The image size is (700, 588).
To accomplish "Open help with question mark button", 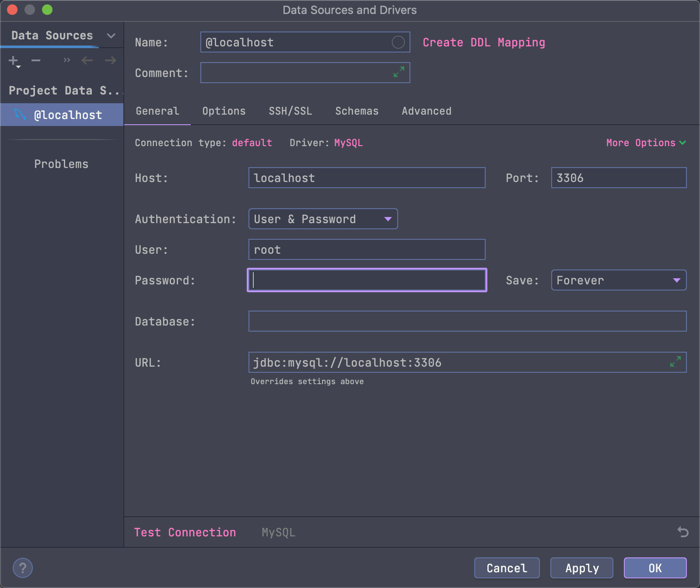I will point(23,568).
